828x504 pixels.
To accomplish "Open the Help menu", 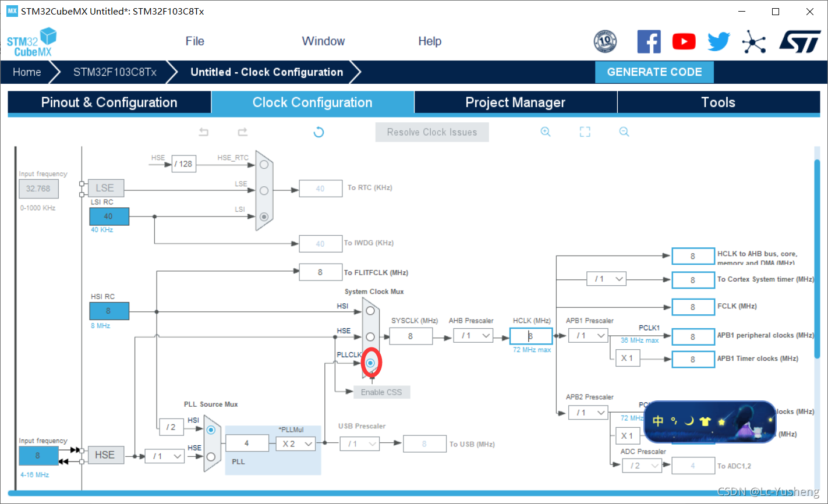I will [430, 41].
